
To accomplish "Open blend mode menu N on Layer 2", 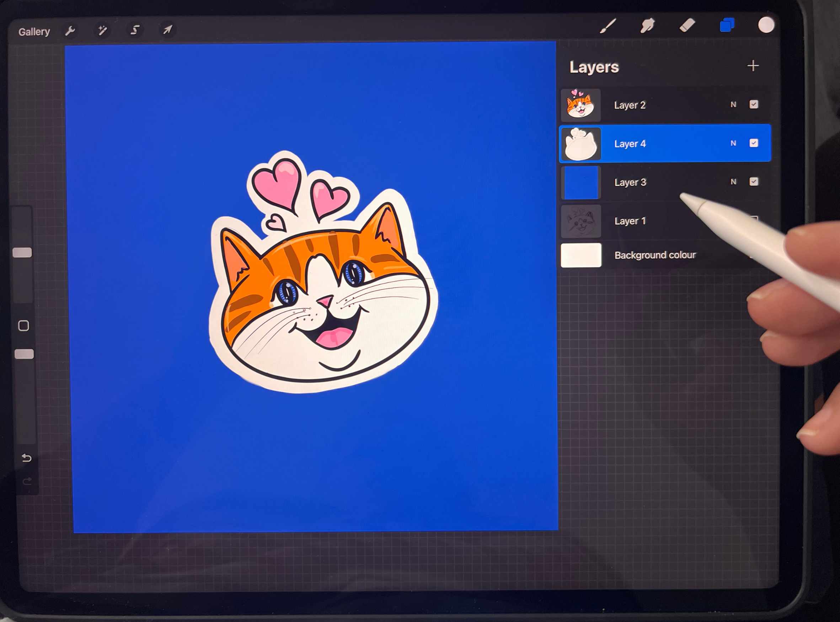I will point(733,104).
